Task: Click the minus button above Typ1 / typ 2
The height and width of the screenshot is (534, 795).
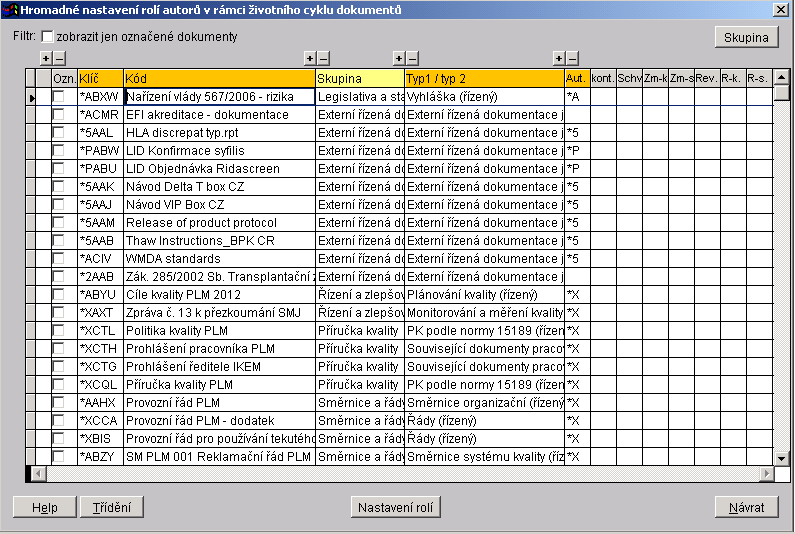Action: [412, 59]
